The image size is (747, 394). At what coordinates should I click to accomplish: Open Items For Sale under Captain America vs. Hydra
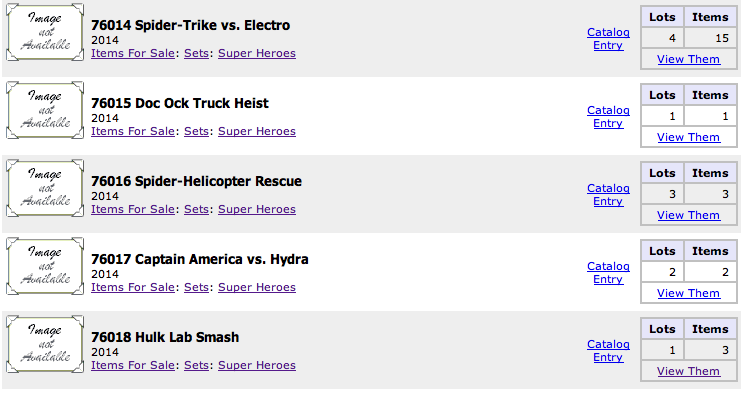(x=133, y=287)
